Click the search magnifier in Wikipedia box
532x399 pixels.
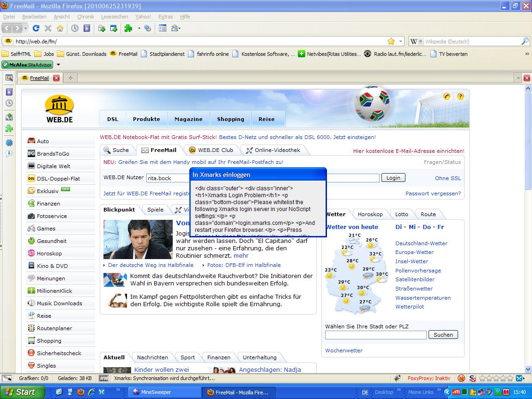click(x=525, y=41)
